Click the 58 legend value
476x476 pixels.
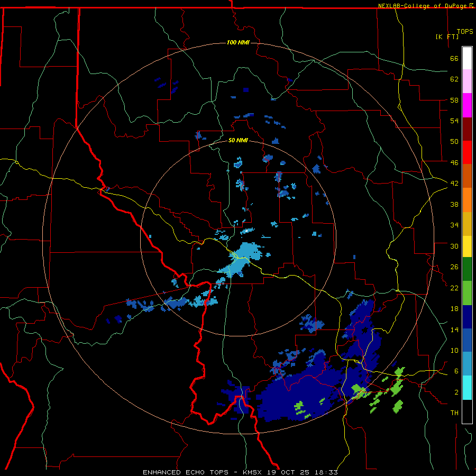tap(454, 100)
